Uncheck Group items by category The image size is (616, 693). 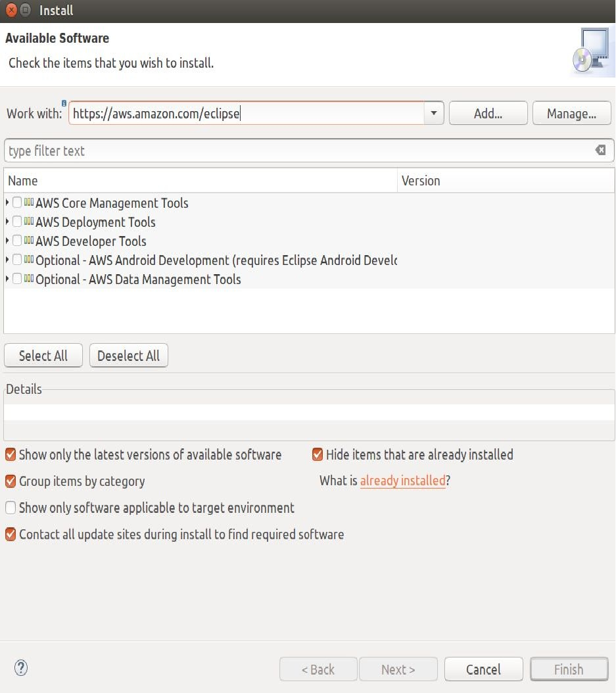[x=11, y=481]
